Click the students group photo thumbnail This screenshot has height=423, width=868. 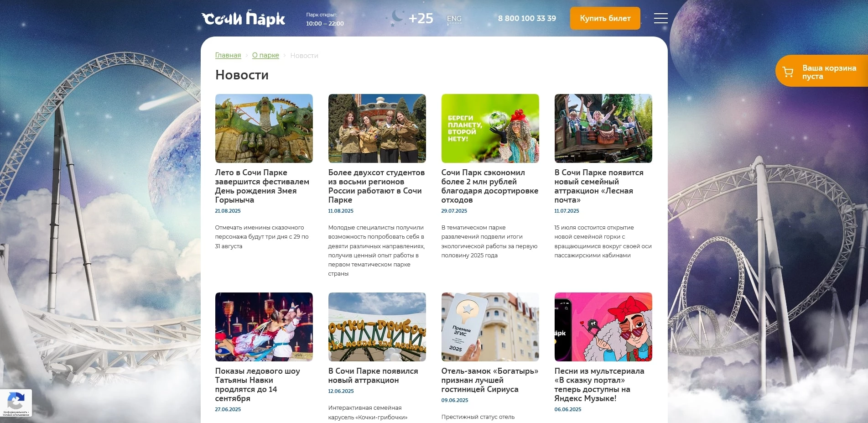click(x=377, y=128)
